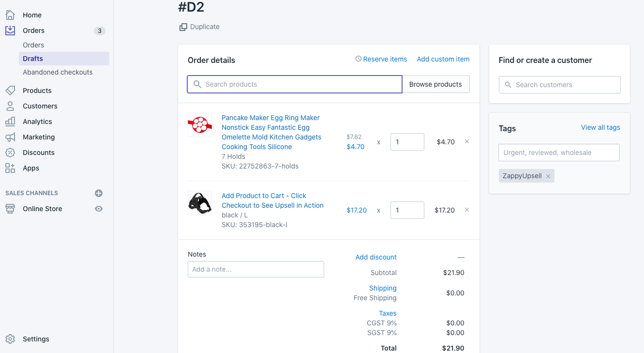The height and width of the screenshot is (353, 644).
Task: Open Customers via person icon
Action: coord(10,106)
